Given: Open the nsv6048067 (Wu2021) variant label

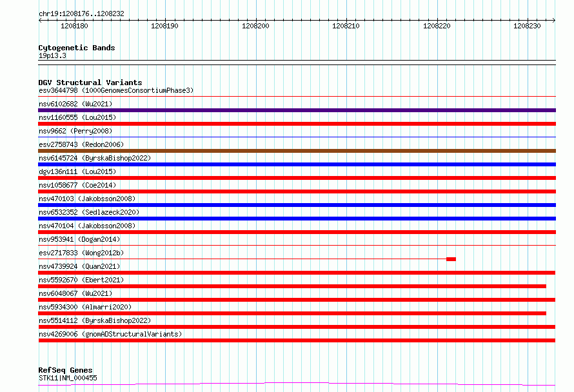Looking at the screenshot, I should [x=75, y=293].
